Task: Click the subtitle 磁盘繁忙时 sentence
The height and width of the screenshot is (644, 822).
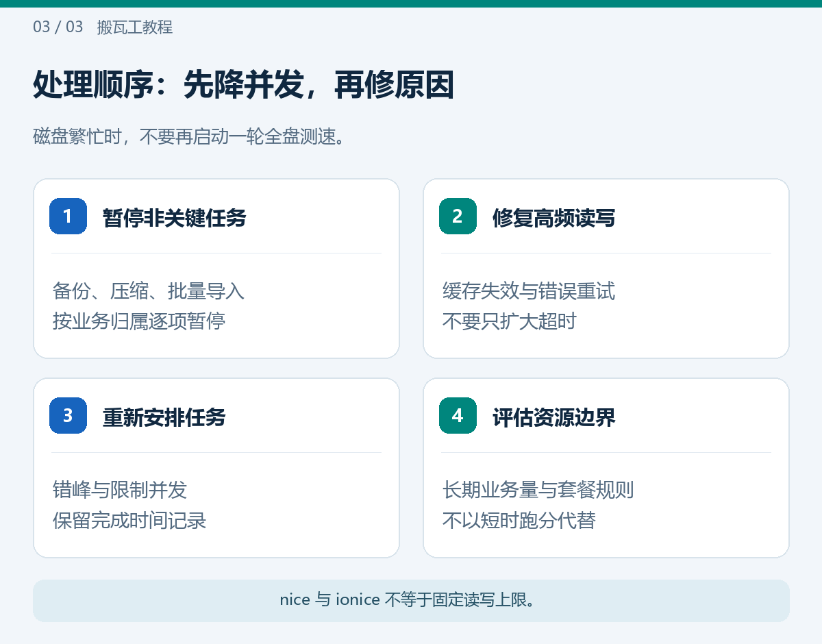Action: pyautogui.click(x=188, y=136)
